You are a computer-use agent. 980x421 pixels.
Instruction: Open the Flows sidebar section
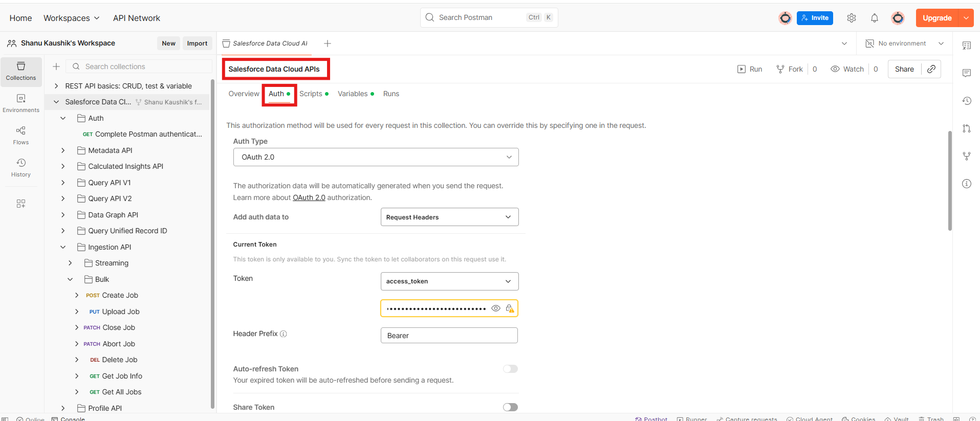click(x=21, y=135)
